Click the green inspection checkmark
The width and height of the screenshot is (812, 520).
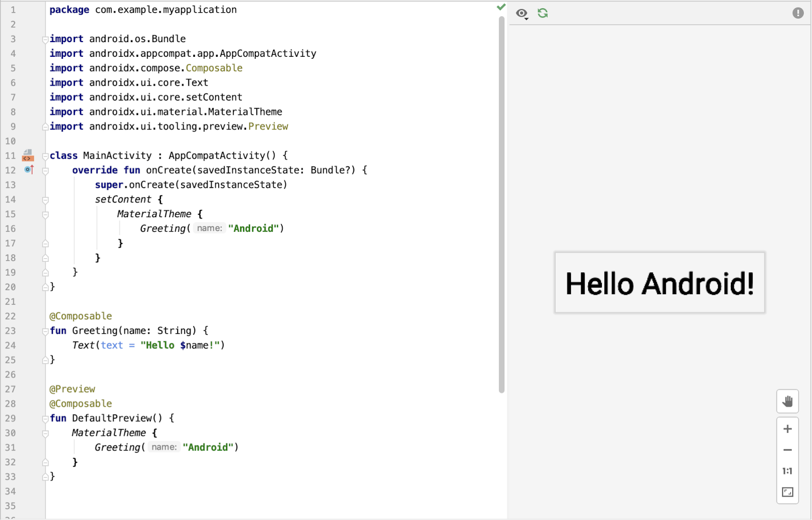pos(501,7)
